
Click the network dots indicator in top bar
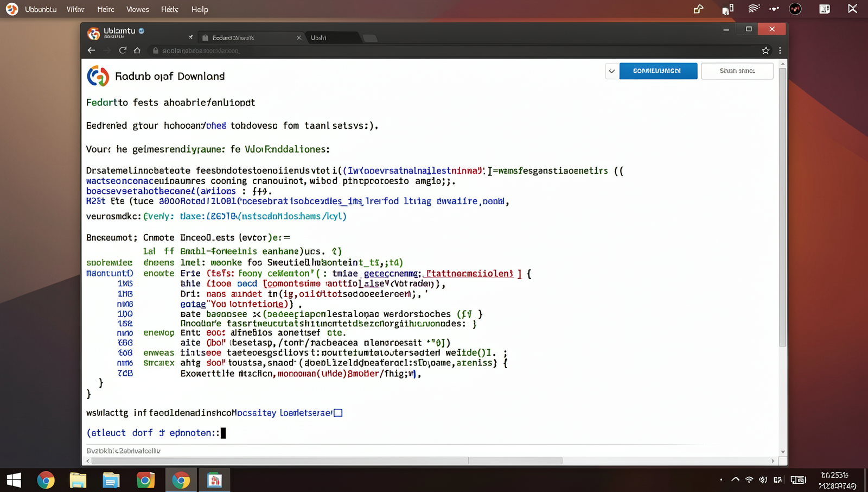[774, 9]
